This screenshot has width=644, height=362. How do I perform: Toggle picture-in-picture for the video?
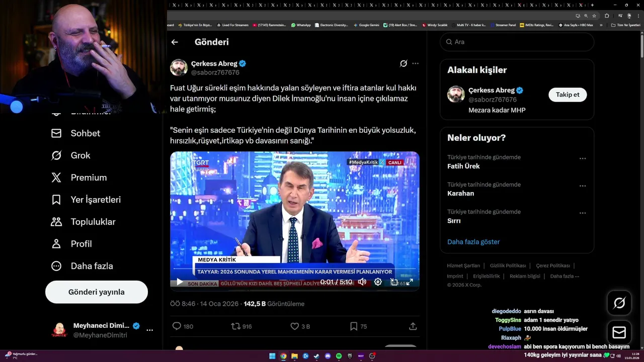point(394,282)
